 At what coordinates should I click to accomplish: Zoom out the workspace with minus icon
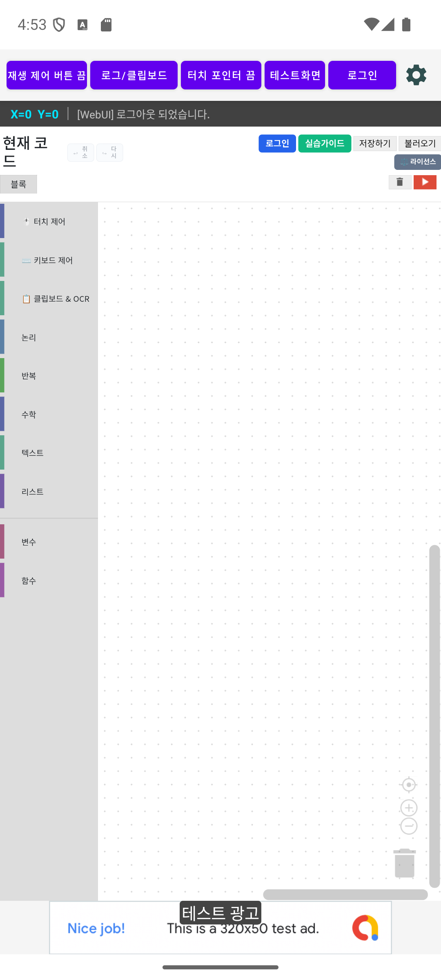click(x=409, y=826)
